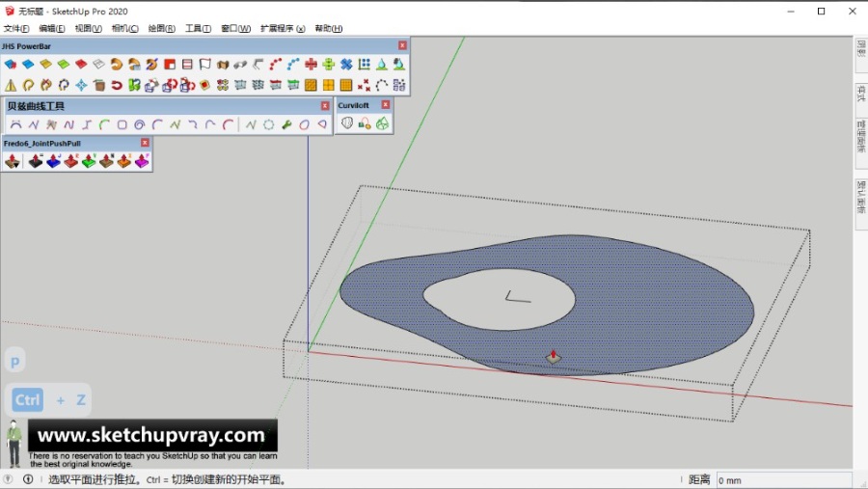The height and width of the screenshot is (489, 868).
Task: Click the red undo loop arrow icon
Action: [117, 85]
